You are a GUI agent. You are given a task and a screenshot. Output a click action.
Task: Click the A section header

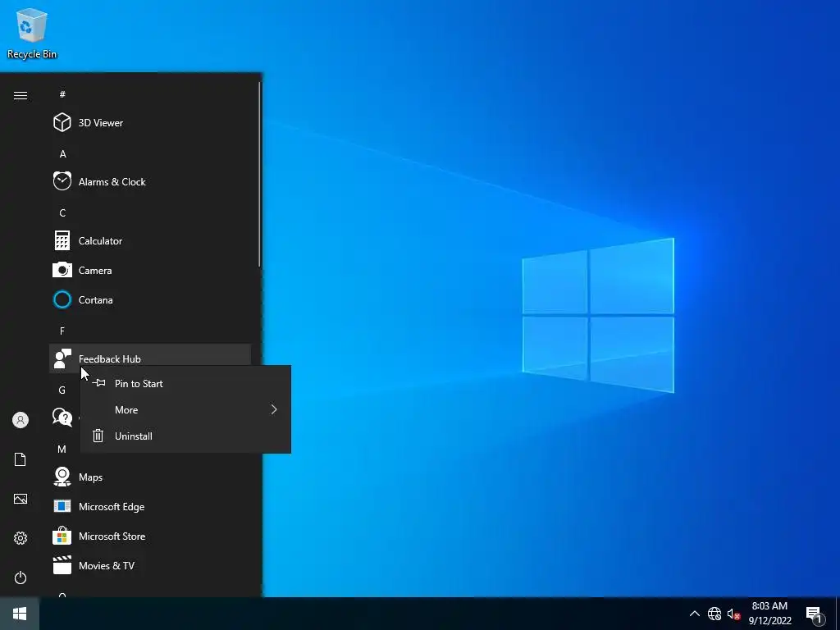[62, 153]
